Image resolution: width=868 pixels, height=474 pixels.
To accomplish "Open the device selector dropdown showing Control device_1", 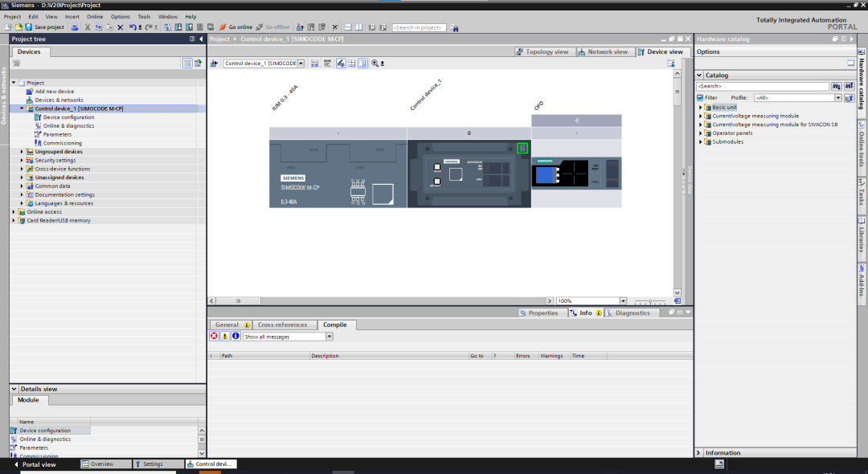I will pos(301,63).
